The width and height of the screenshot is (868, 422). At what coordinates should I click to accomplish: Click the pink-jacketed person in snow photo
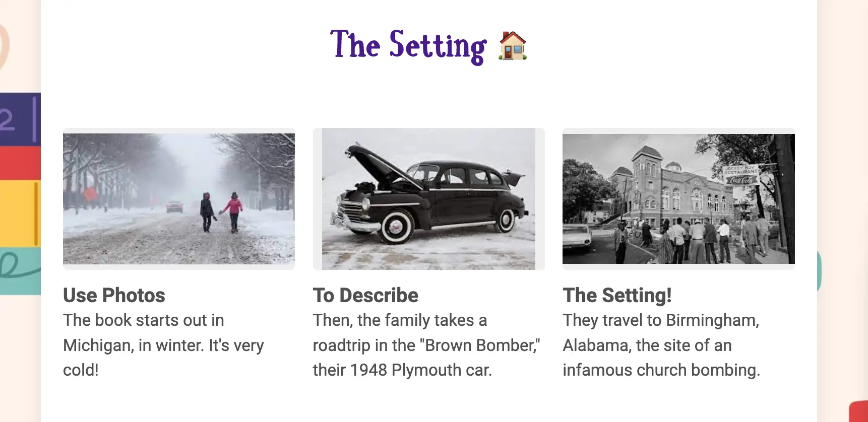pos(233,210)
